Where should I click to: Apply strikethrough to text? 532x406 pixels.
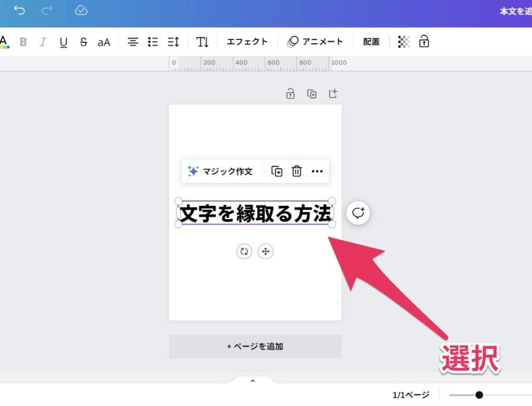point(84,42)
